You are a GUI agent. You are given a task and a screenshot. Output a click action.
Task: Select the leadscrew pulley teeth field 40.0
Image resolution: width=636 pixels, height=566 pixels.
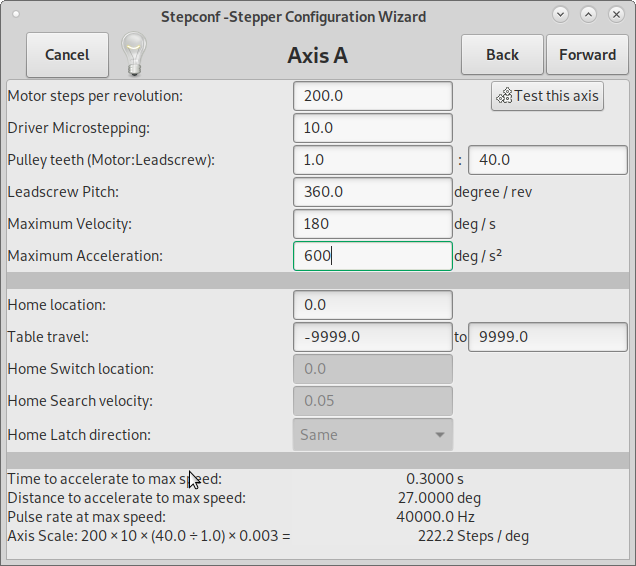tap(548, 160)
